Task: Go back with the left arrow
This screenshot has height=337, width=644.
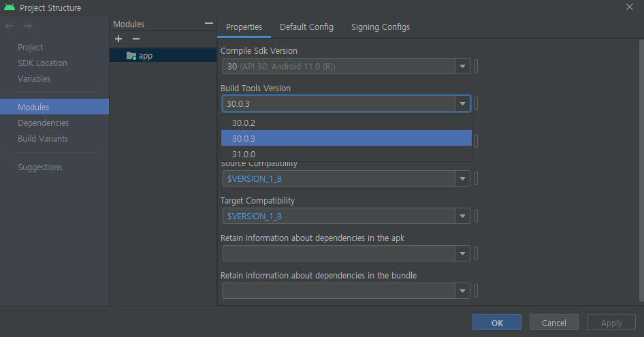Action: pos(10,26)
